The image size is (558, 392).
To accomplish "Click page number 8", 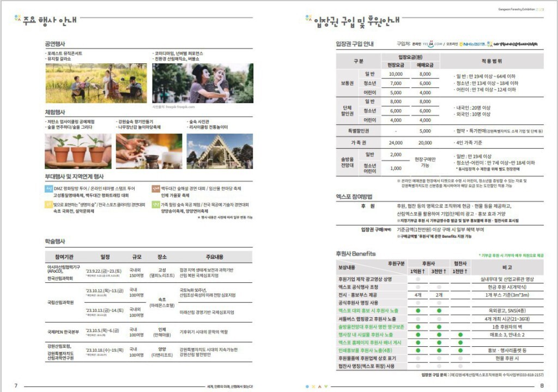I will (542, 385).
